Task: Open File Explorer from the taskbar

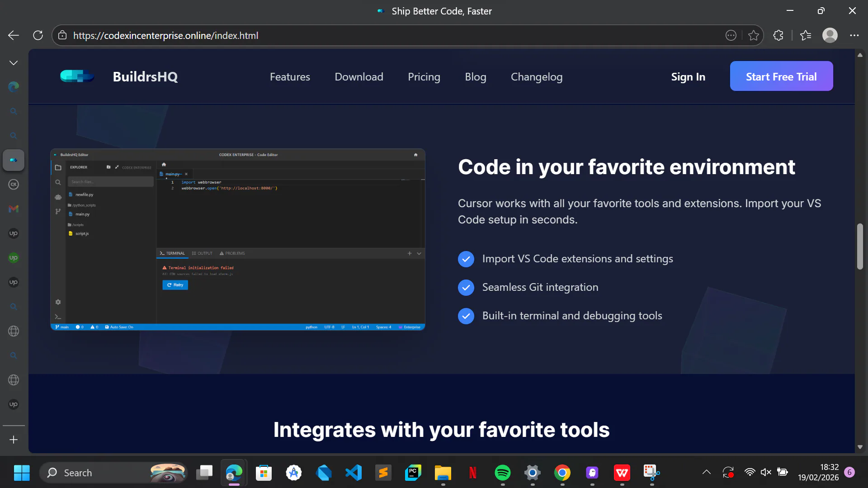Action: coord(443,473)
